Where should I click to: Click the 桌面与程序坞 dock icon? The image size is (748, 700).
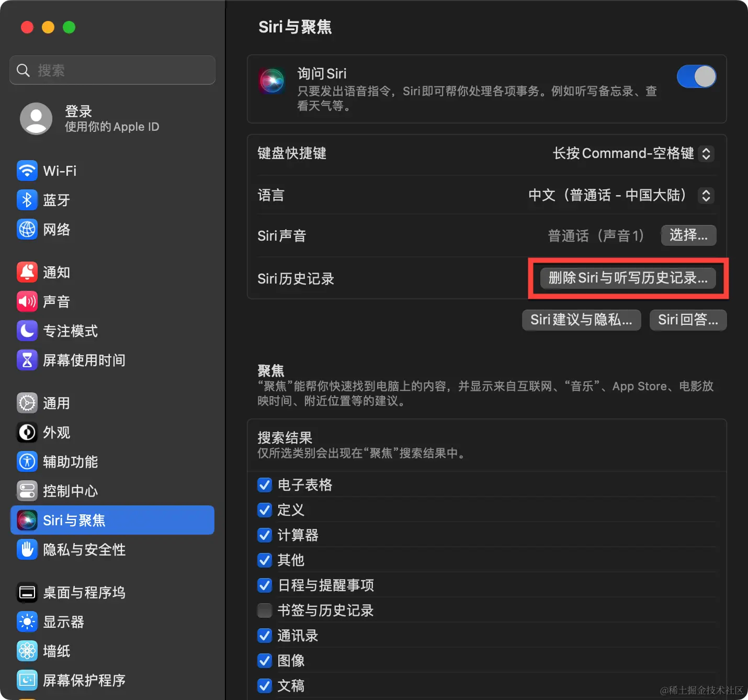[27, 592]
